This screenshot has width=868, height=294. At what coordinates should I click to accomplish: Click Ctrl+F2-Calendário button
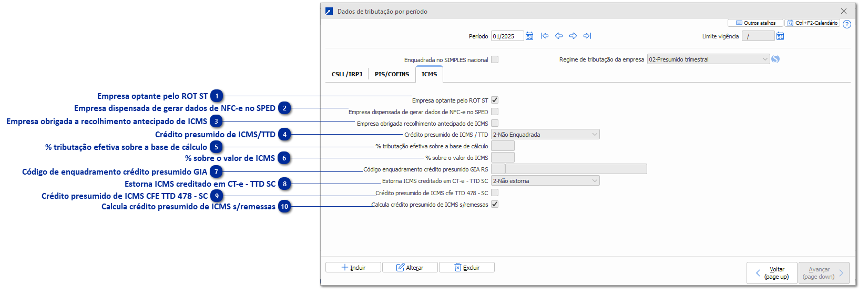pos(812,23)
